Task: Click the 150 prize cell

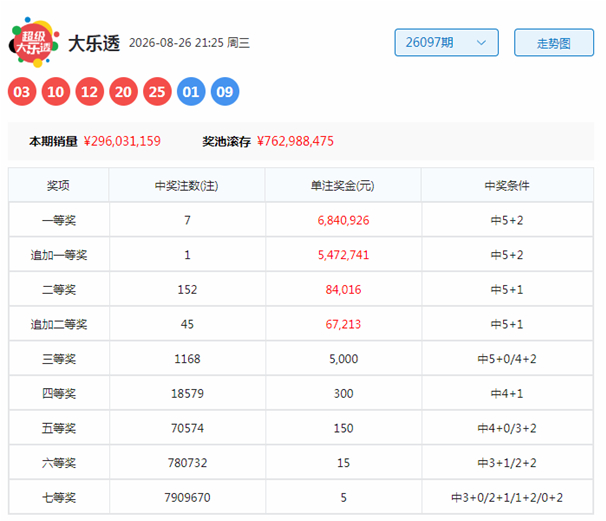Action: pyautogui.click(x=343, y=428)
